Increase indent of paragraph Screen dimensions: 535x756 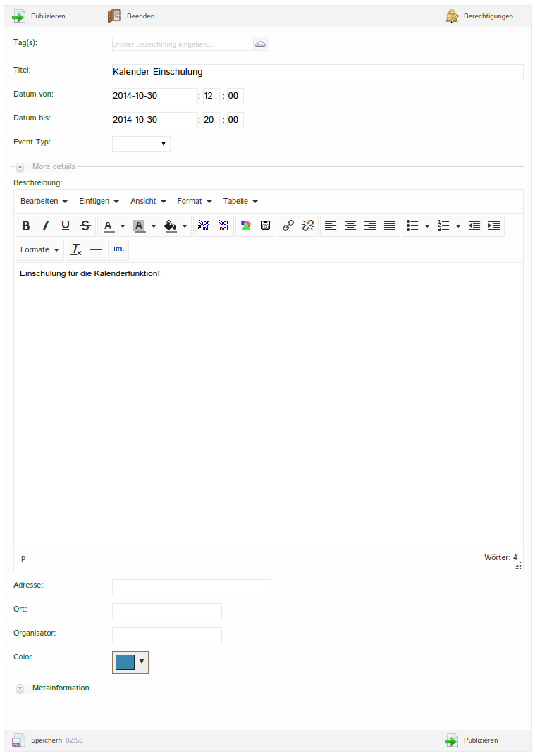(494, 225)
